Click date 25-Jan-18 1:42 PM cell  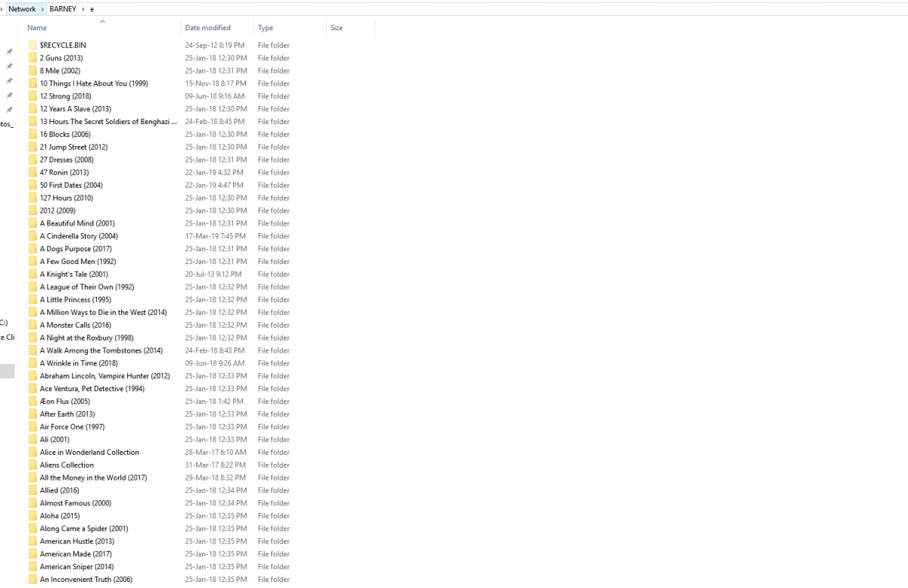point(214,401)
